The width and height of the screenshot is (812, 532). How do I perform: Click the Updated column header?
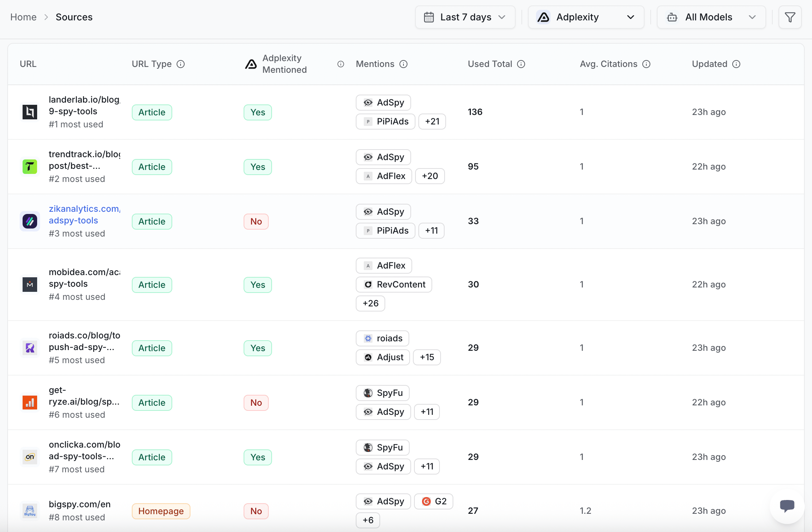pyautogui.click(x=710, y=64)
